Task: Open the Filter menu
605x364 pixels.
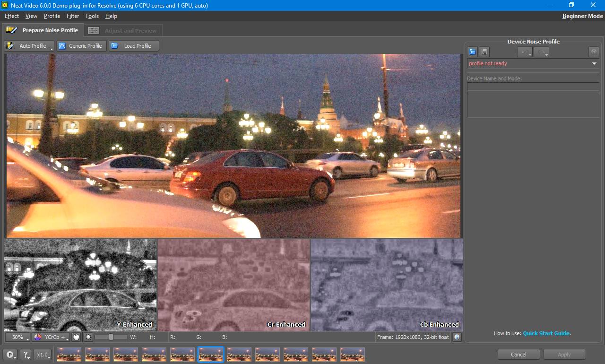Action: 73,16
